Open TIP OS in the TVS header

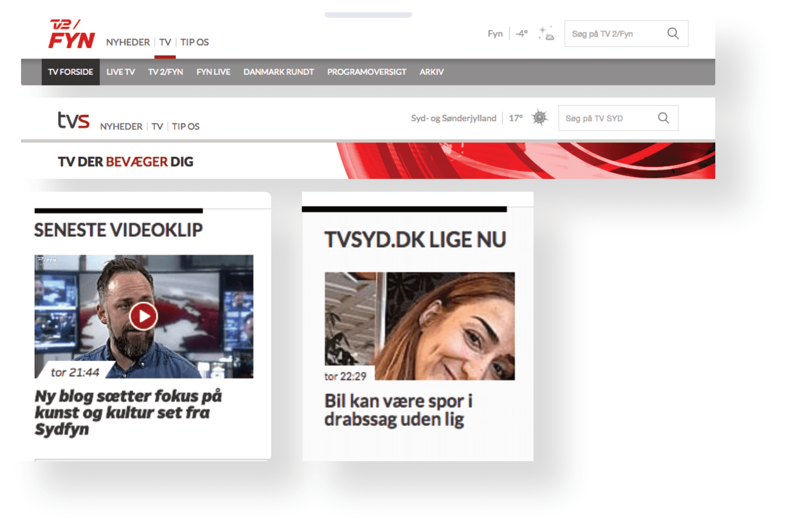click(x=186, y=126)
